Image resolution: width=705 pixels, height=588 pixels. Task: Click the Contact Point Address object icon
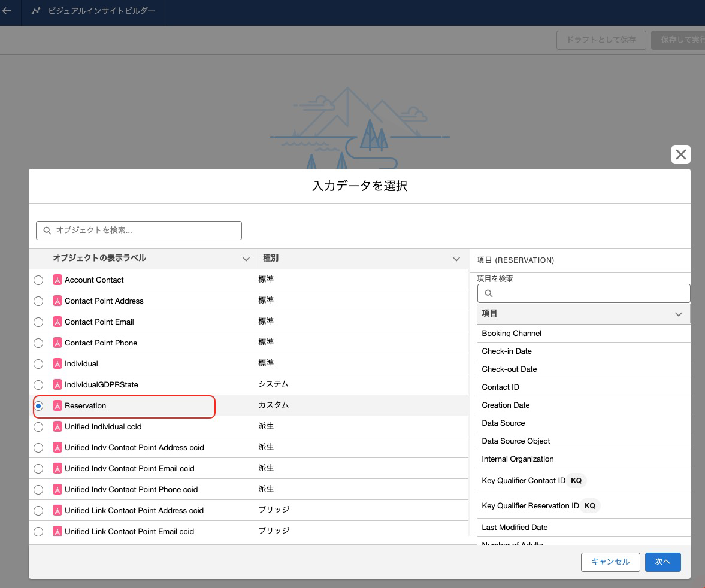[x=57, y=301]
